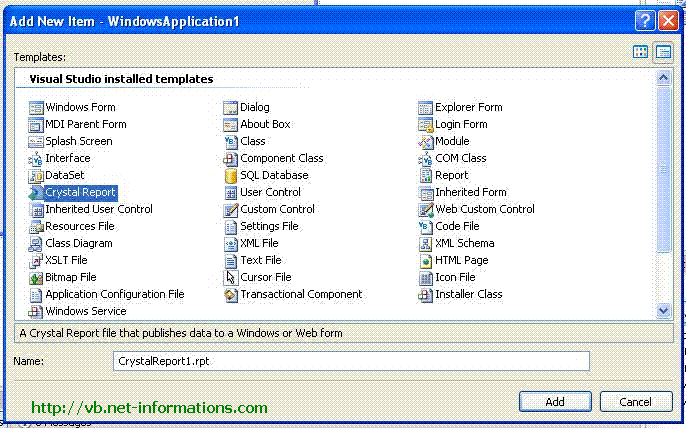Select the Inherited Form icon
Screen dimensions: 686x428
click(x=425, y=193)
